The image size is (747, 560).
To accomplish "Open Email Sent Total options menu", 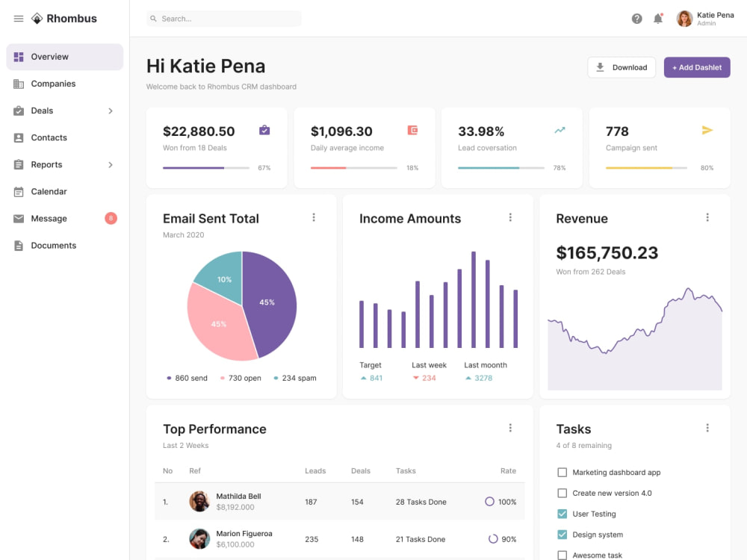I will click(314, 217).
